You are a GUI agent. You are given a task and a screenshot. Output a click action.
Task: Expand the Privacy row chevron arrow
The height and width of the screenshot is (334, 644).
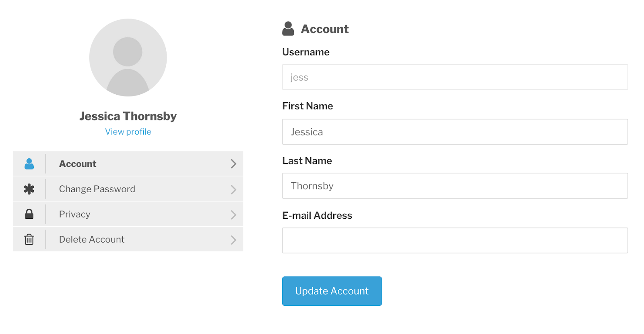(233, 215)
